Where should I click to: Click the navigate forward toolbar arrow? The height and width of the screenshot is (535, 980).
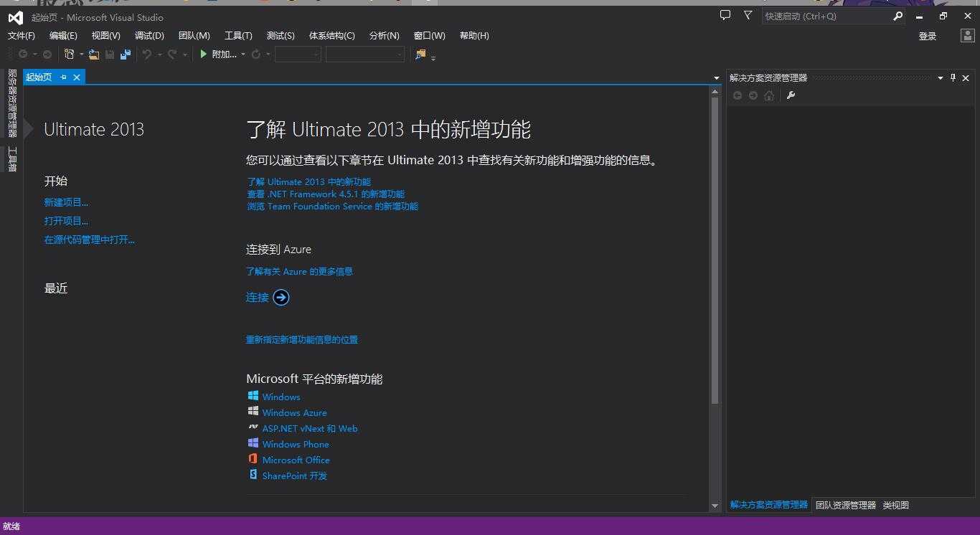coord(47,54)
